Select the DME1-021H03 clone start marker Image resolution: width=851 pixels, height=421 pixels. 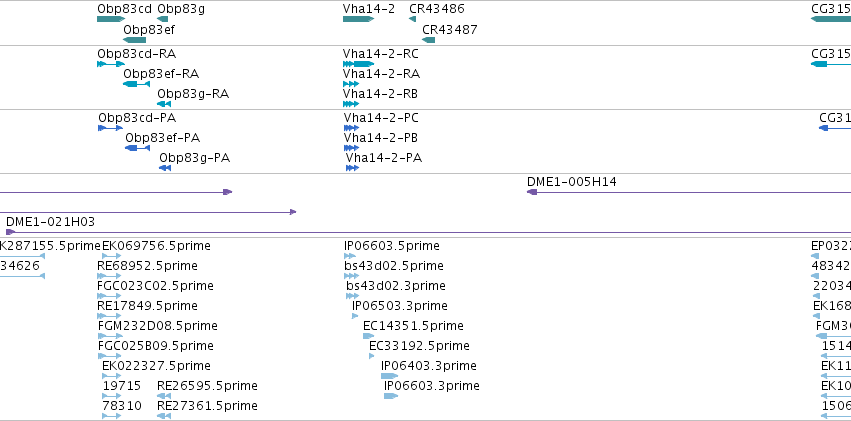point(10,232)
